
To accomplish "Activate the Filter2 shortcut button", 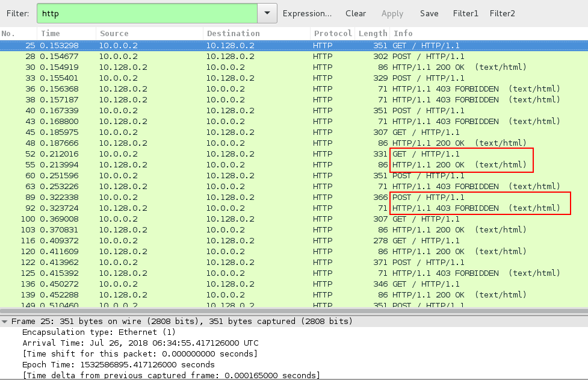I will tap(502, 13).
